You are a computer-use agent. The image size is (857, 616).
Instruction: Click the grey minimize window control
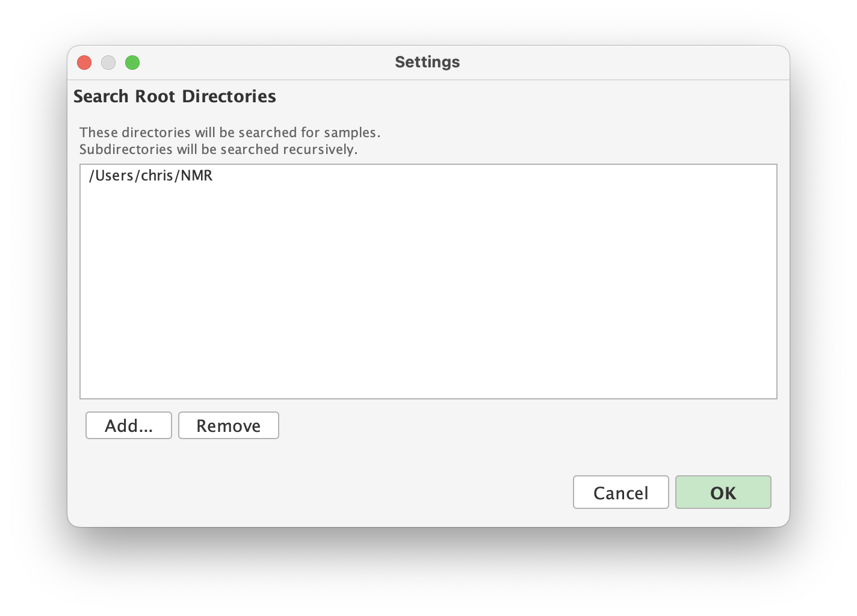tap(108, 63)
